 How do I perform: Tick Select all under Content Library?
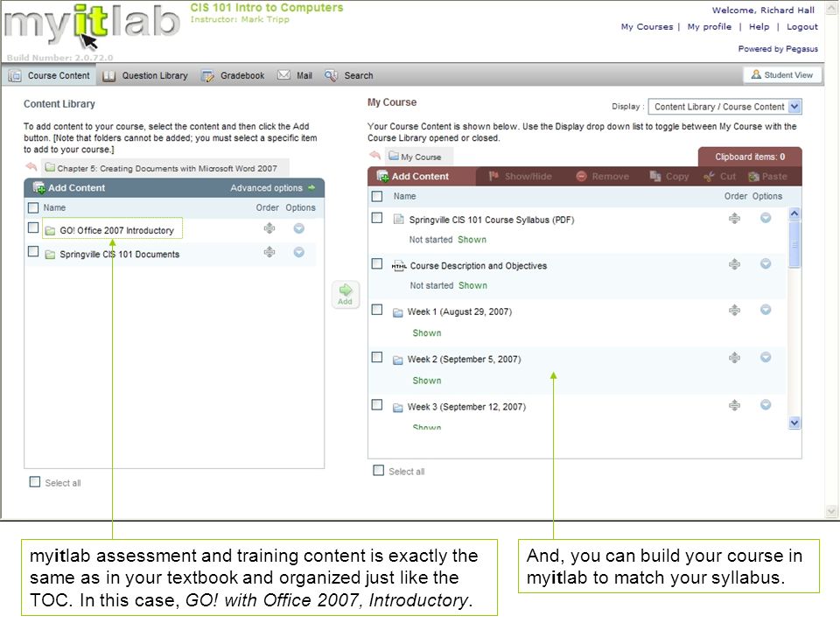[x=35, y=481]
